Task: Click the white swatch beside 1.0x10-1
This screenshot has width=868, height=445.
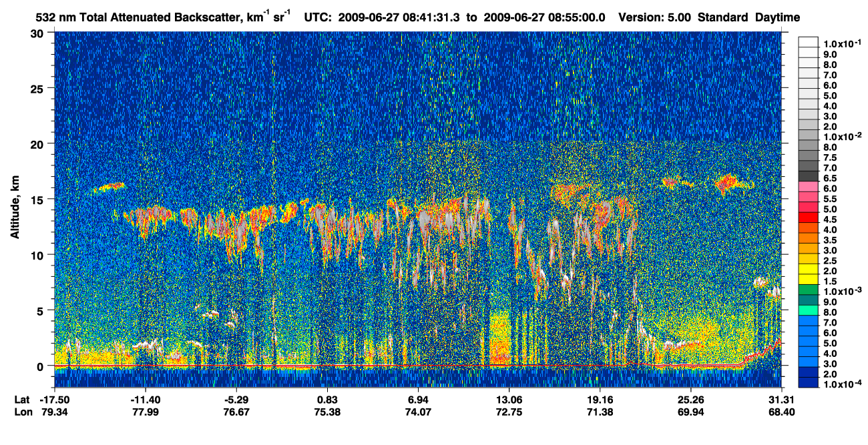Action: (x=808, y=42)
